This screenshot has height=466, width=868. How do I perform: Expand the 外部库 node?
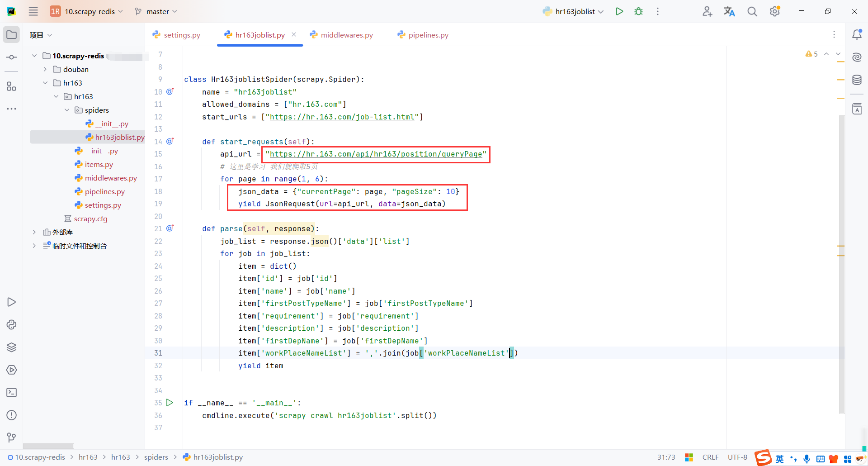coord(34,232)
